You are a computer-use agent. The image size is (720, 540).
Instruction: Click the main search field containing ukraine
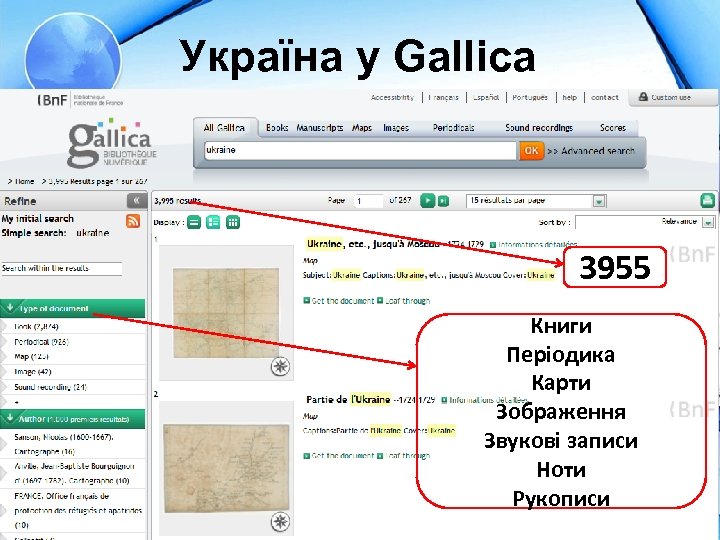[360, 151]
